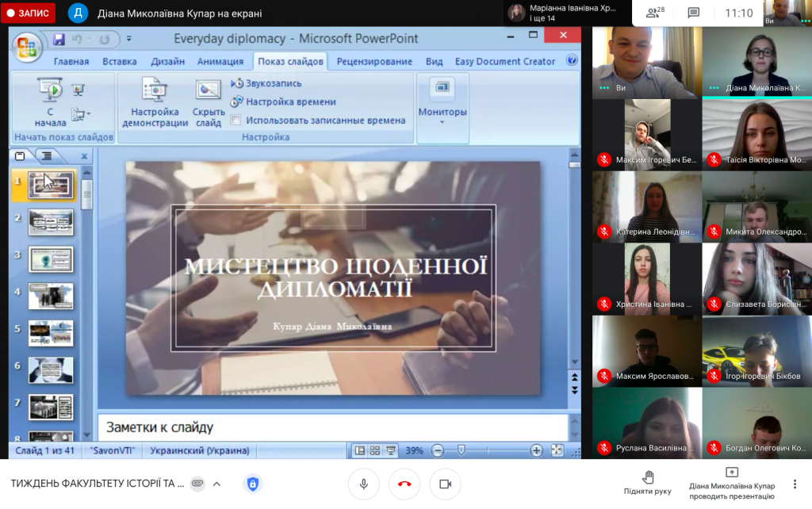Open the Рецензирование ribbon tab
The width and height of the screenshot is (812, 509).
[x=374, y=61]
